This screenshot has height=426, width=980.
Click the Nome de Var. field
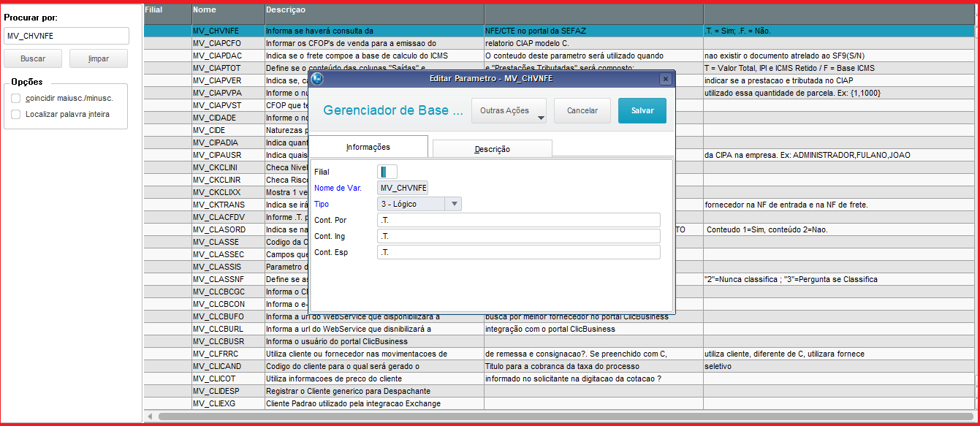pyautogui.click(x=403, y=188)
